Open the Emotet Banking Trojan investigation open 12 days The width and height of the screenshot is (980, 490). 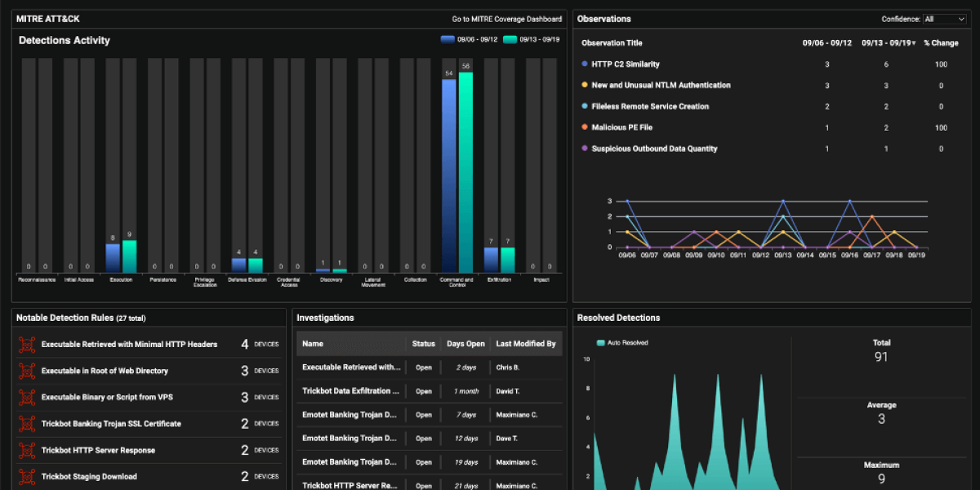351,439
